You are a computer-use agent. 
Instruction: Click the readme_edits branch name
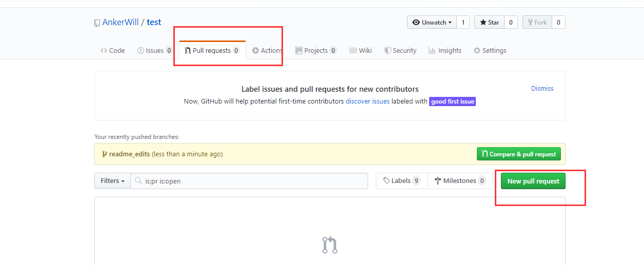click(x=129, y=154)
